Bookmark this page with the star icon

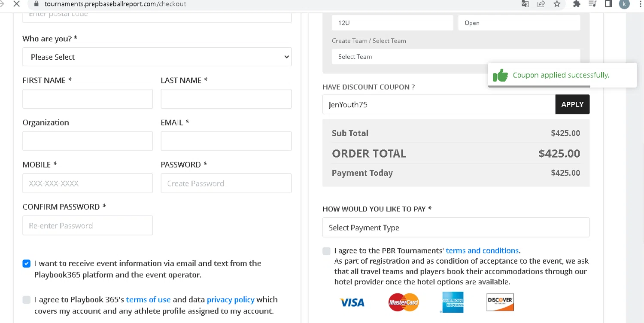557,4
